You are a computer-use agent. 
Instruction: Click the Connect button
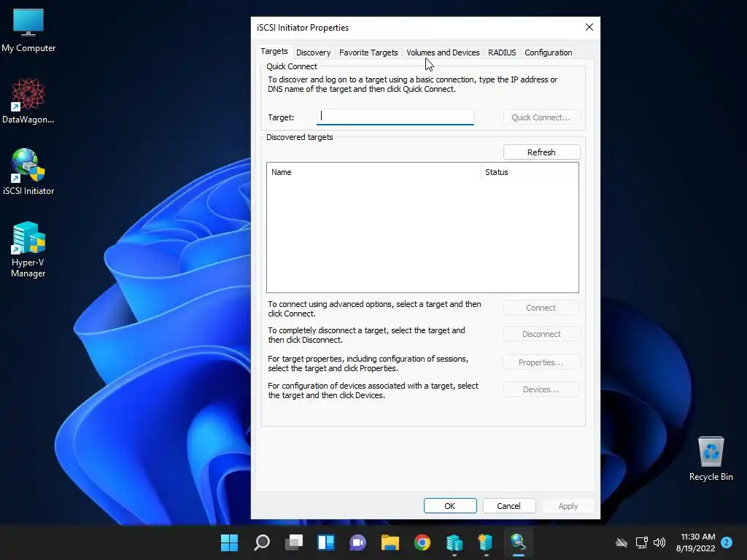[x=541, y=308]
